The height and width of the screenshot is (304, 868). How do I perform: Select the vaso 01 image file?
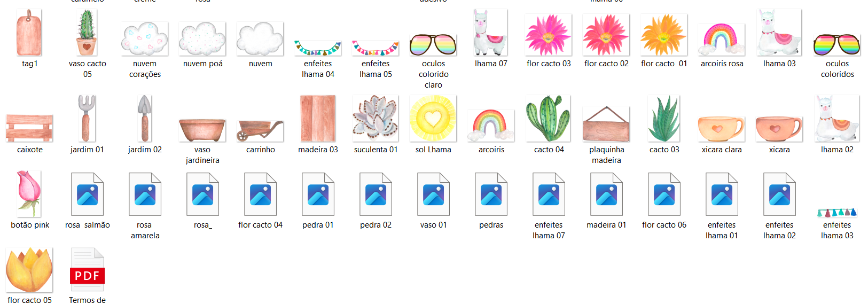433,194
